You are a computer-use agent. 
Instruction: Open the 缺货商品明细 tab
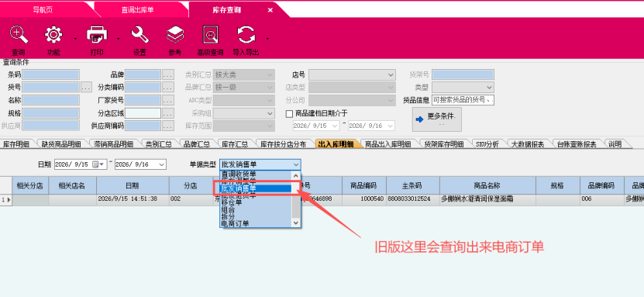[x=61, y=144]
